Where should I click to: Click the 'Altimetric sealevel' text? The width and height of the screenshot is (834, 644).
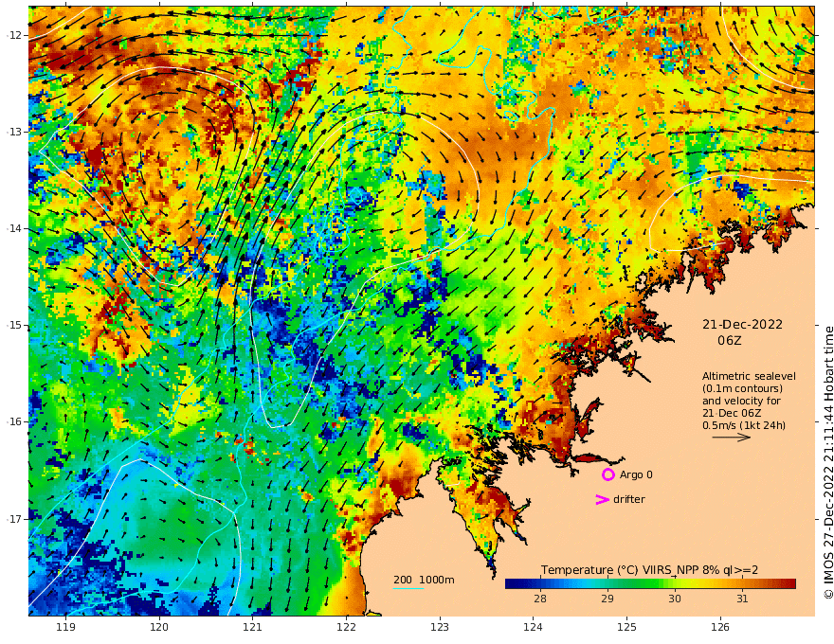click(749, 376)
